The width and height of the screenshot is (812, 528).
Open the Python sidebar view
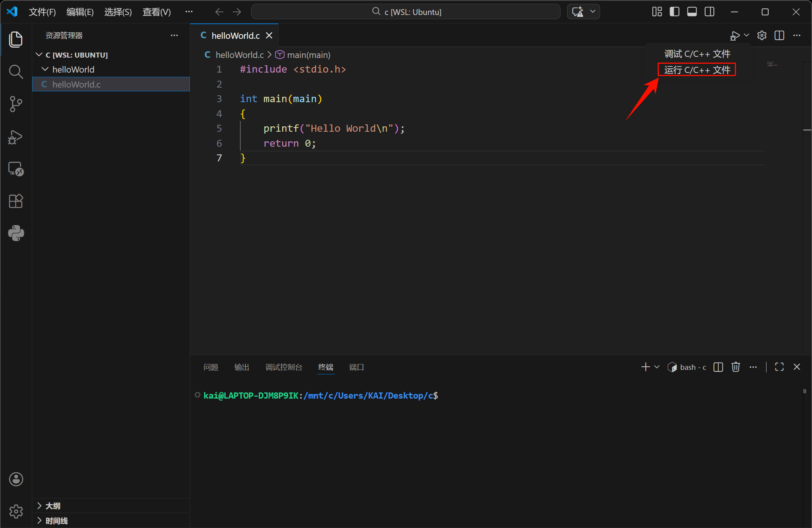tap(16, 233)
